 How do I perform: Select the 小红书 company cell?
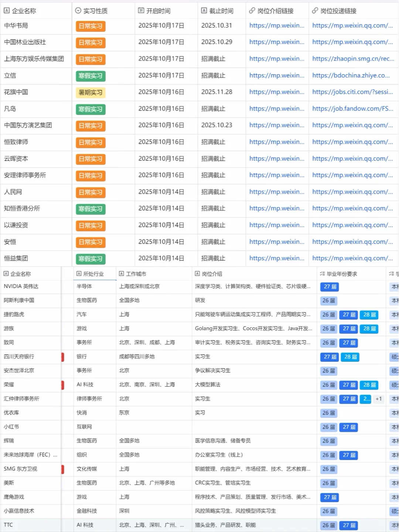click(31, 427)
